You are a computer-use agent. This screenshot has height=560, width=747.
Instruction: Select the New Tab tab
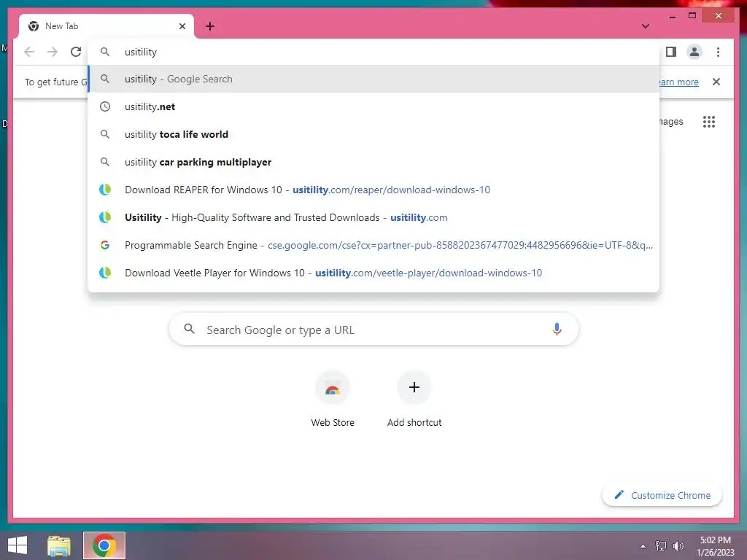(107, 26)
